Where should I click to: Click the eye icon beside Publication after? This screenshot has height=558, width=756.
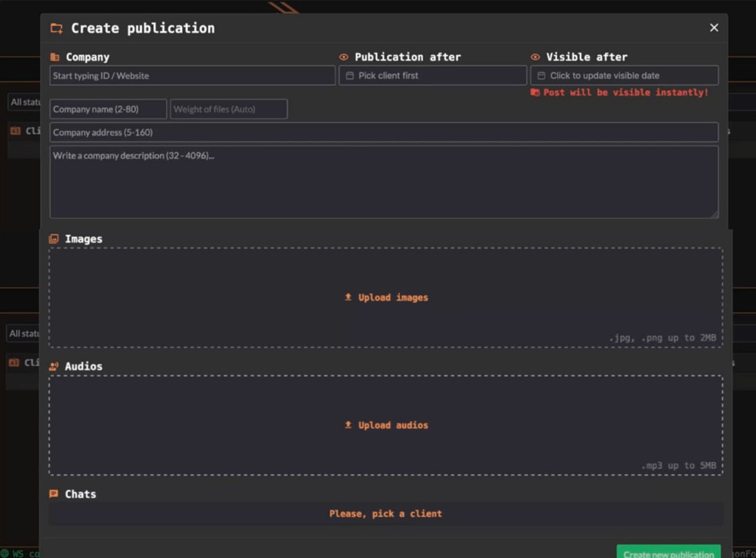coord(344,57)
